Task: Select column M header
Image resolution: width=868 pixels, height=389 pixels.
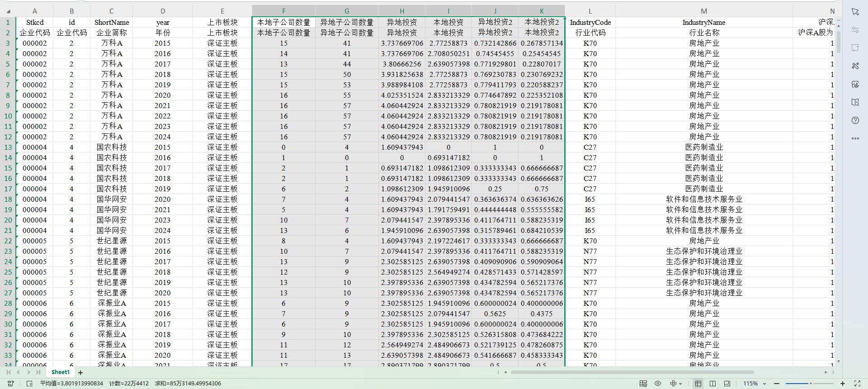Action: 704,11
